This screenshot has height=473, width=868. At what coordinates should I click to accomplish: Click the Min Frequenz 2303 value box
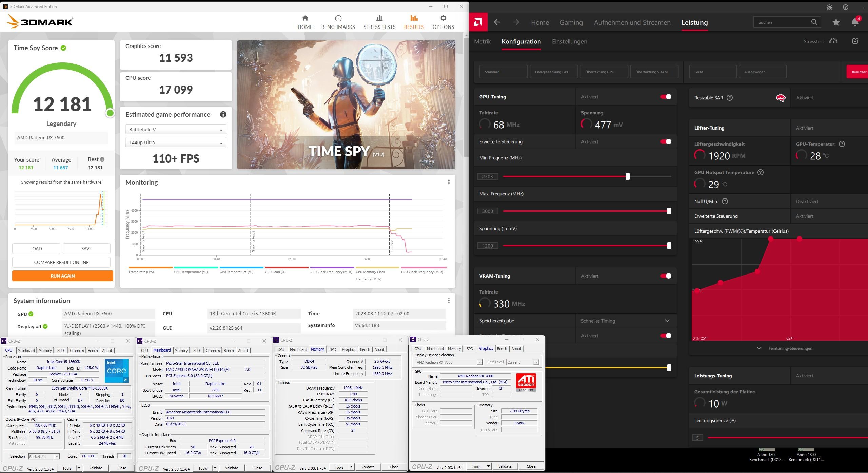pos(488,177)
